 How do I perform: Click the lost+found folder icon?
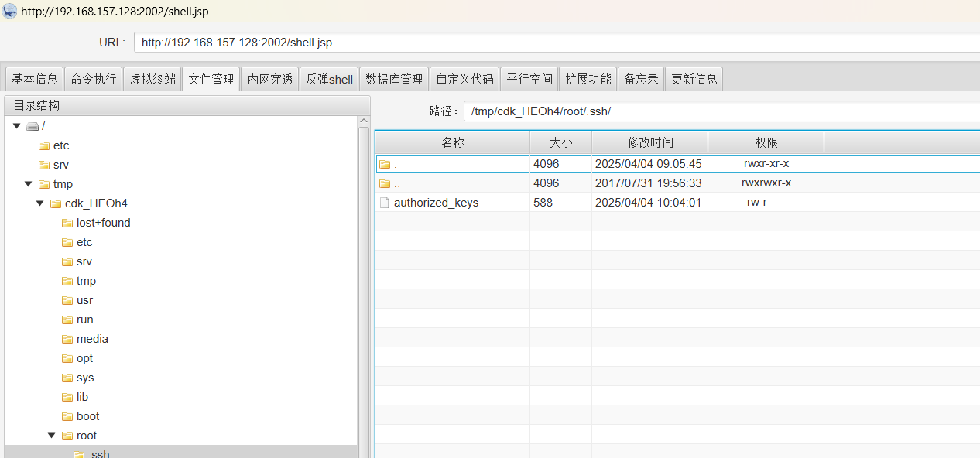click(67, 223)
